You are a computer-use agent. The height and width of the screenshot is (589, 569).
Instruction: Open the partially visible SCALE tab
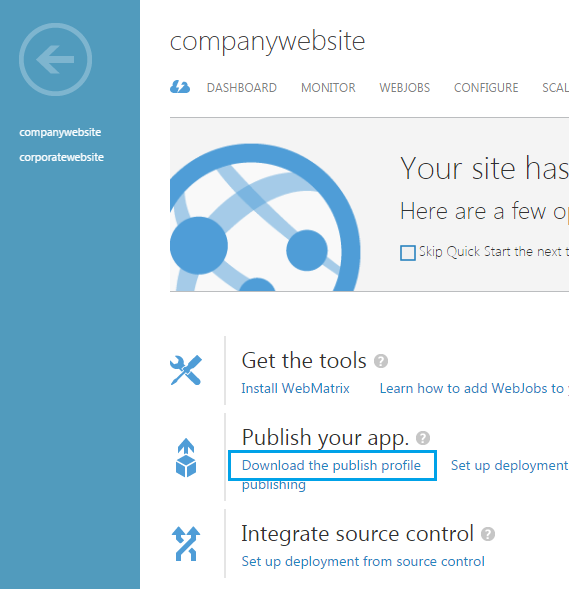point(555,88)
